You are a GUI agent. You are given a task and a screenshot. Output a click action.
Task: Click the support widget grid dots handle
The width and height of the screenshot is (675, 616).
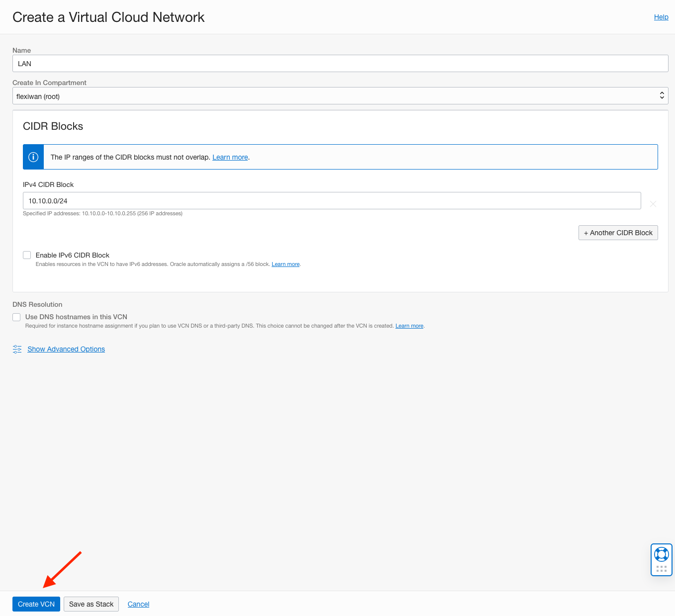click(x=661, y=569)
